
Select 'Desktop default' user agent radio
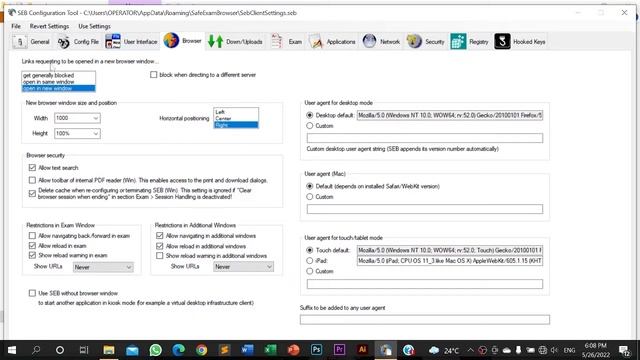309,115
